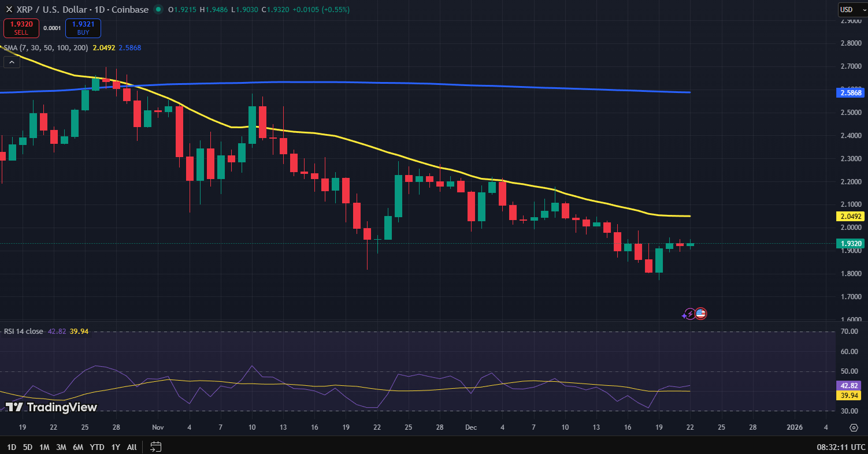Image resolution: width=868 pixels, height=454 pixels.
Task: Click the 70.00 RSI scale label
Action: coord(850,332)
